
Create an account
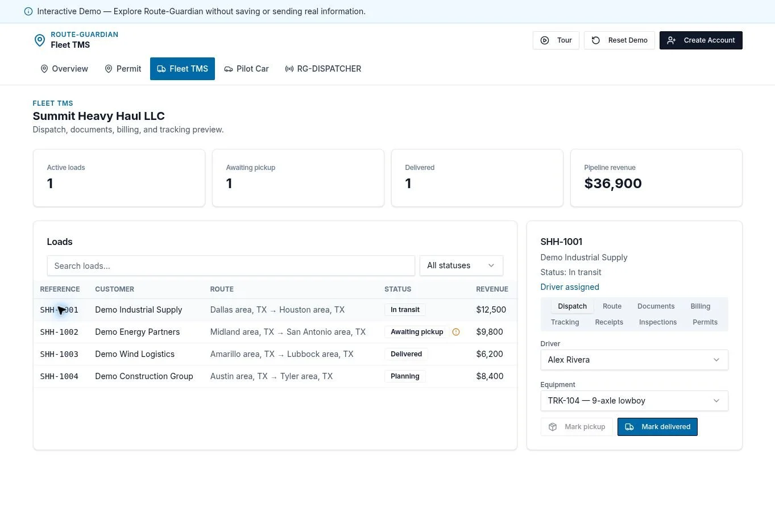(701, 40)
